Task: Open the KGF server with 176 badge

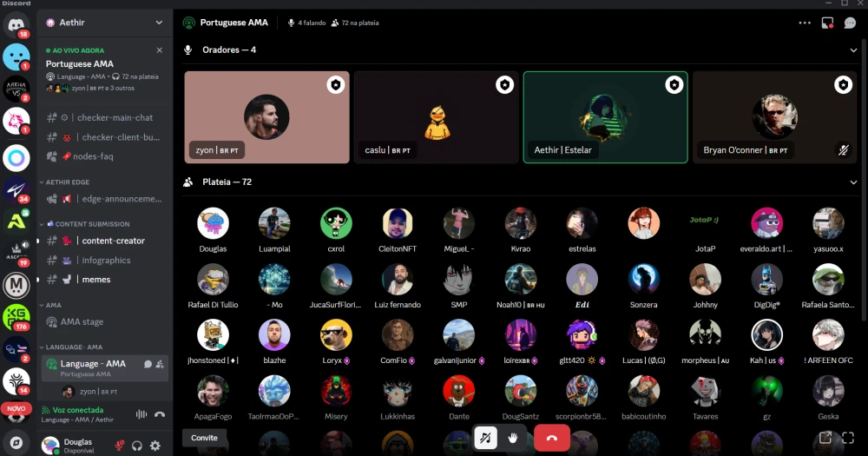Action: pyautogui.click(x=16, y=318)
